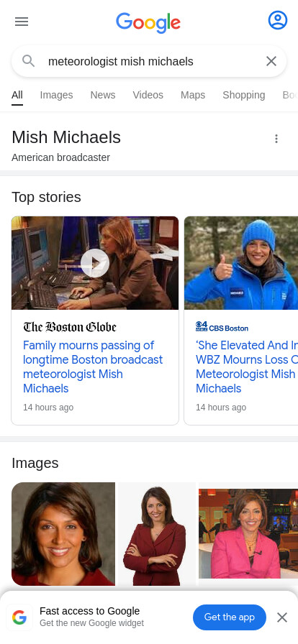Click the search magnifier icon

coord(28,61)
